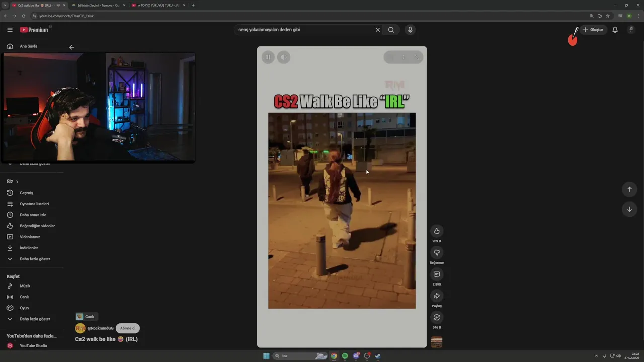Open Daha sonra izle list
This screenshot has width=644, height=362.
click(x=32, y=215)
